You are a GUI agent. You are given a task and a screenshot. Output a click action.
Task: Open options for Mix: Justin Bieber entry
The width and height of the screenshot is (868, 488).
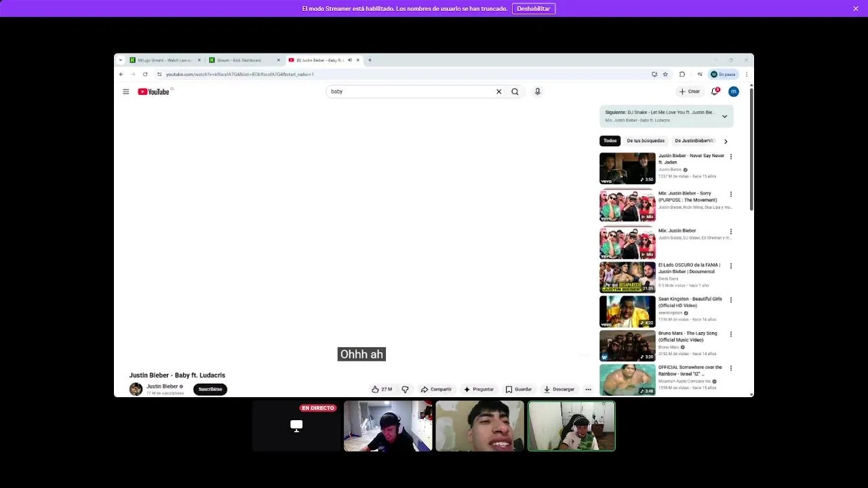pyautogui.click(x=730, y=232)
